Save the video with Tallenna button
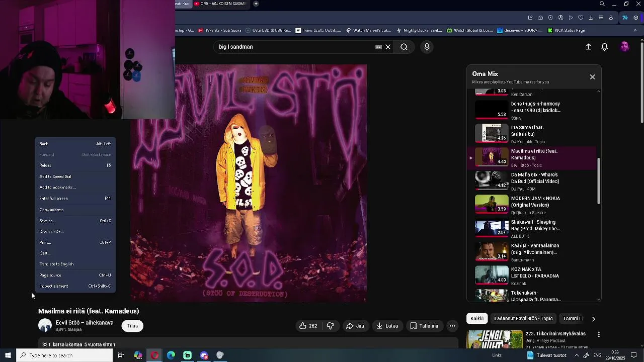644x362 pixels. coord(424,326)
